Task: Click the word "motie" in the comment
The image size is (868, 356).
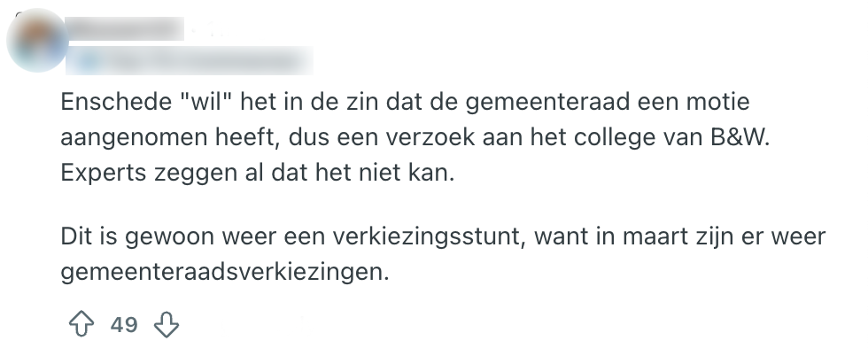Action: click(719, 102)
